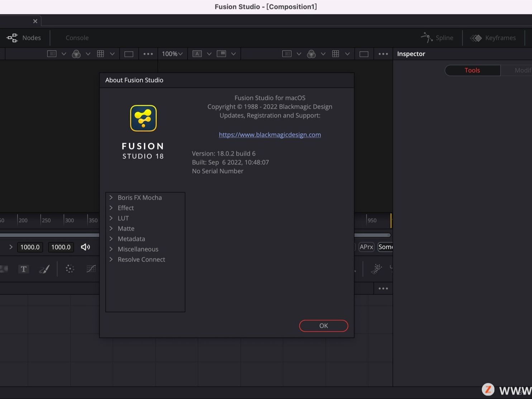Open the 100% zoom level dropdown
This screenshot has width=532, height=399.
(172, 54)
